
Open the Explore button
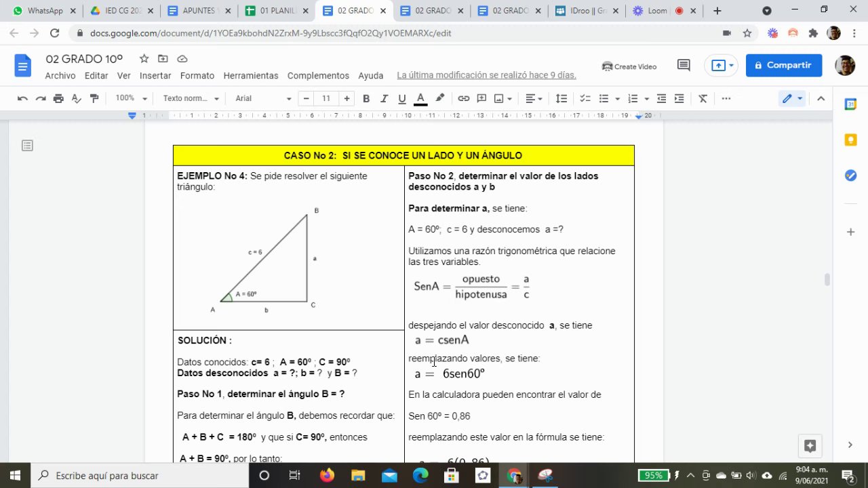click(810, 446)
